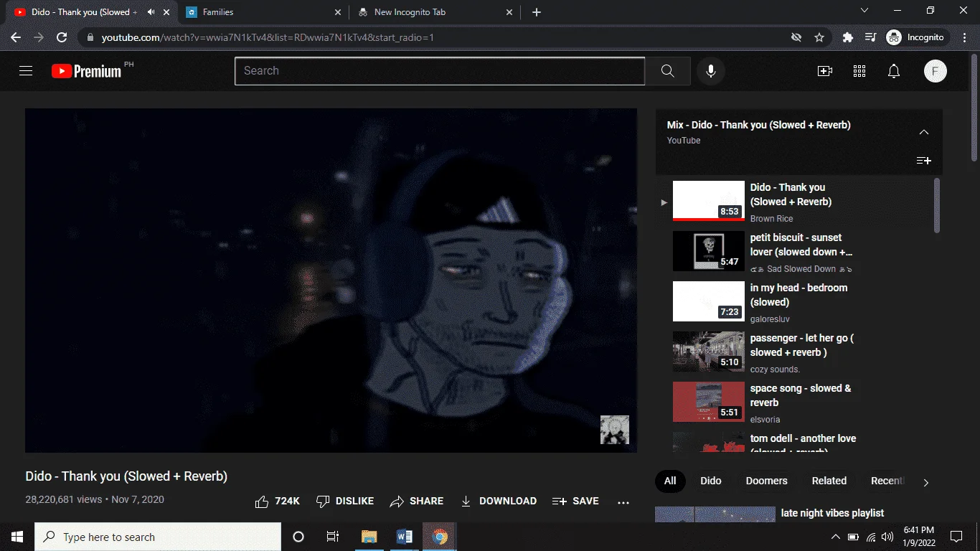Save the mix playlist to library

[924, 161]
